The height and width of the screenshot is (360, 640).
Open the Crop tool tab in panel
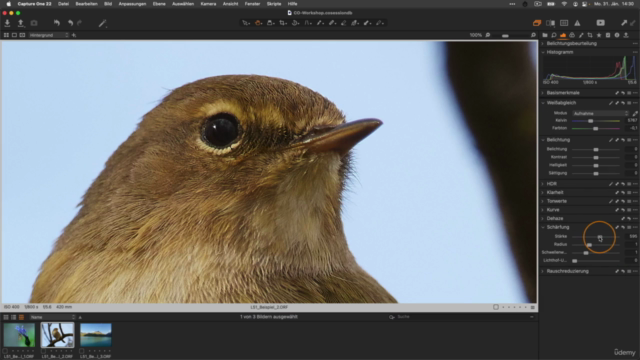pyautogui.click(x=590, y=35)
